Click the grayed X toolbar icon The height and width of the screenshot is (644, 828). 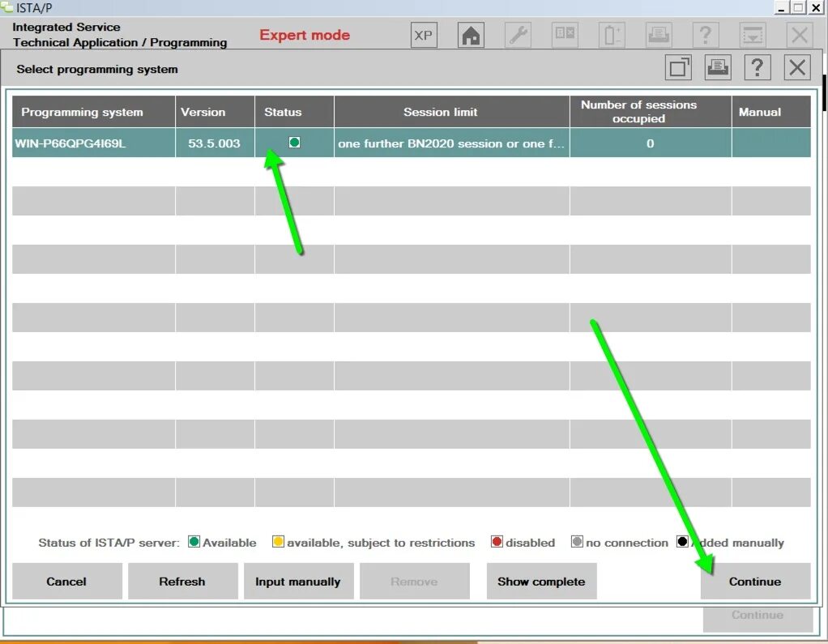click(800, 36)
